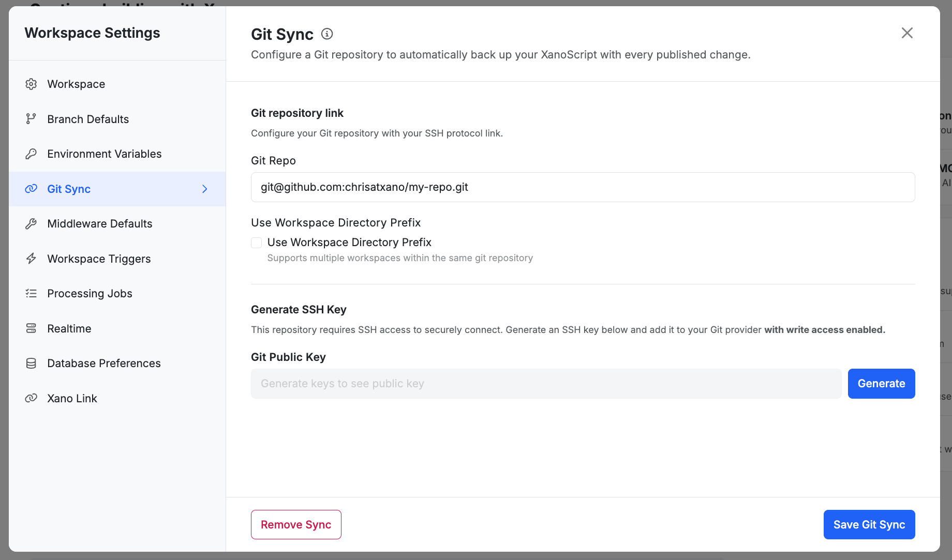Click Remove Sync to disconnect repository

(296, 524)
